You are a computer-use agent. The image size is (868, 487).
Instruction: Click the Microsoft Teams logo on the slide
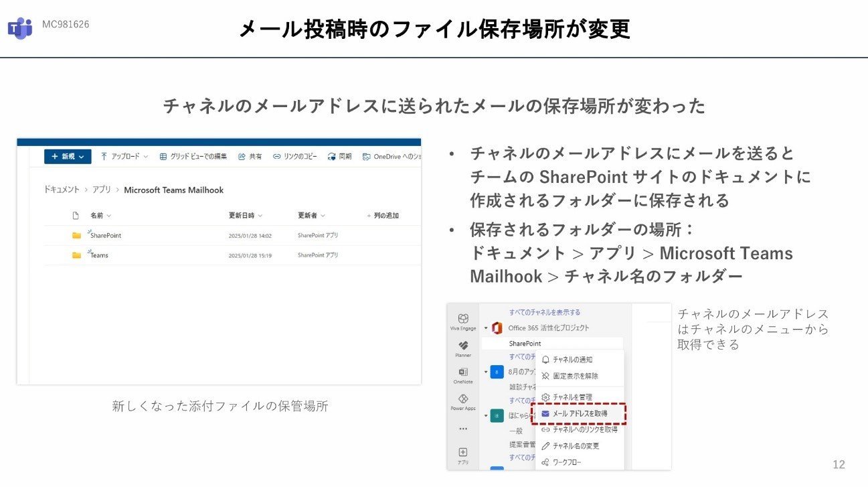(20, 28)
